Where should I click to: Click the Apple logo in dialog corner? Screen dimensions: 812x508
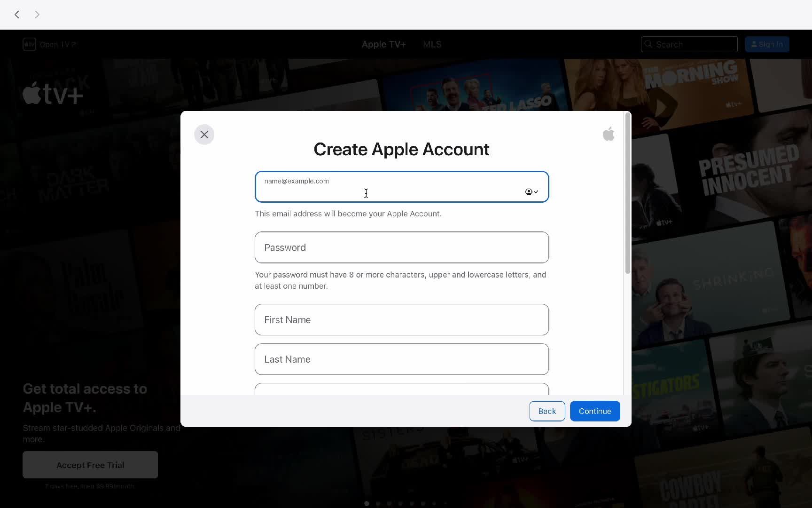click(x=609, y=134)
